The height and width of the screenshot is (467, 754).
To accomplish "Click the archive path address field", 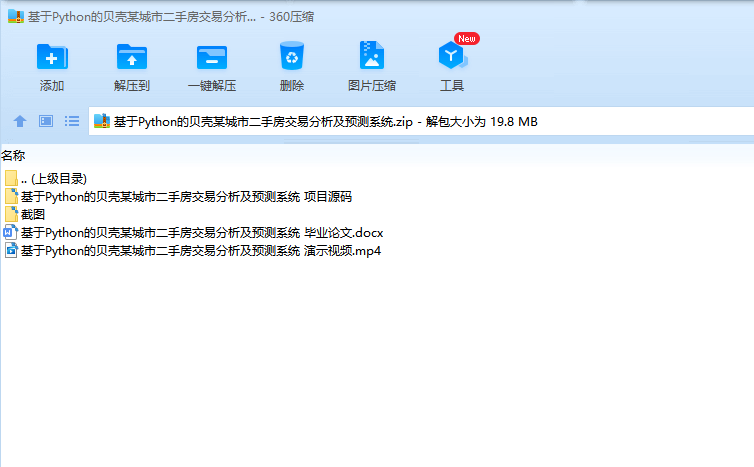I will coord(421,121).
